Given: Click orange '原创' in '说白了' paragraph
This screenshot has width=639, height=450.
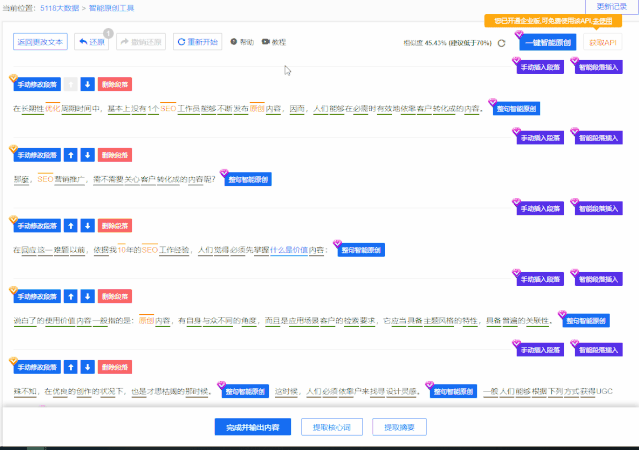Looking at the screenshot, I should point(146,320).
